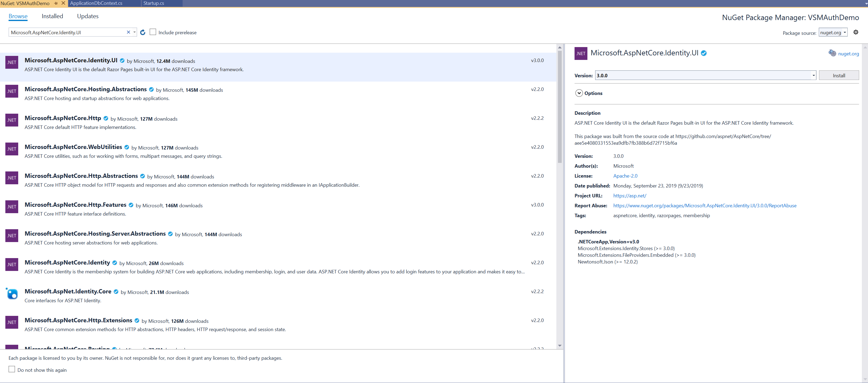
Task: Switch to the Updates tab
Action: click(x=88, y=16)
